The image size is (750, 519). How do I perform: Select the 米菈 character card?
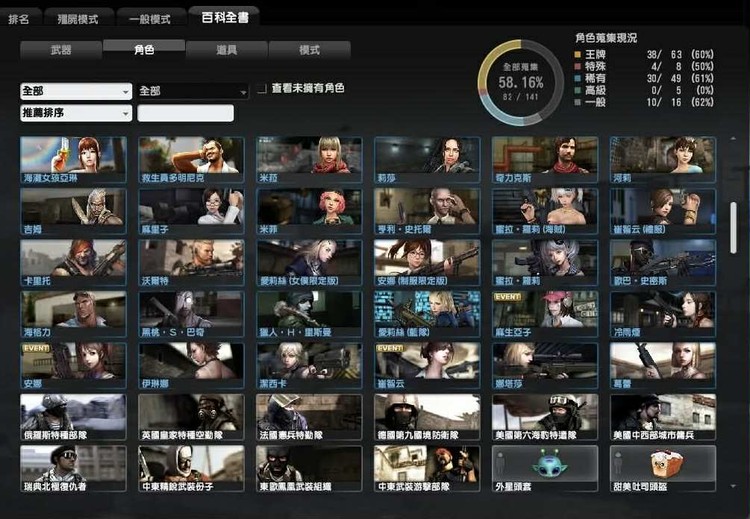[x=309, y=160]
